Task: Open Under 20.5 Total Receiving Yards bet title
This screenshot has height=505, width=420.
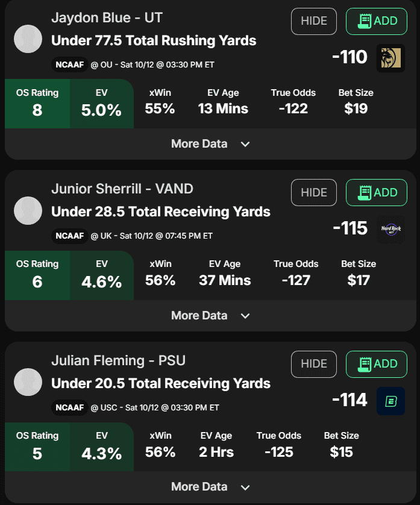Action: (x=161, y=384)
